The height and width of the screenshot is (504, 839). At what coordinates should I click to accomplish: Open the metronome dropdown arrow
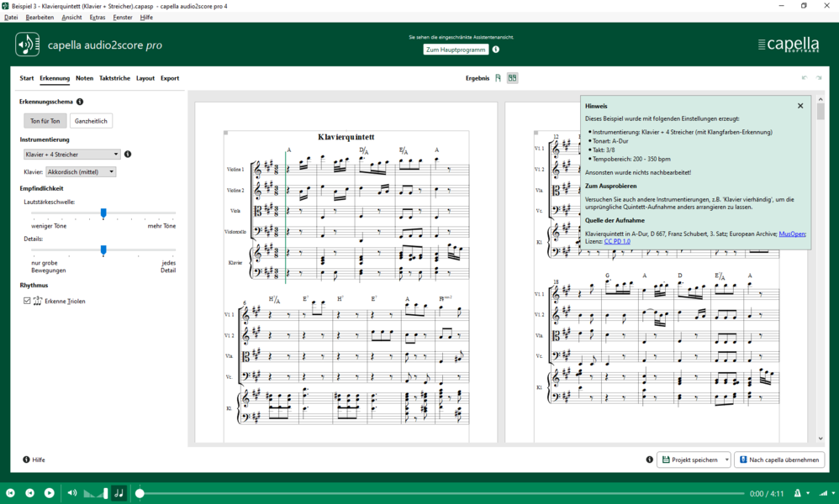tap(807, 493)
